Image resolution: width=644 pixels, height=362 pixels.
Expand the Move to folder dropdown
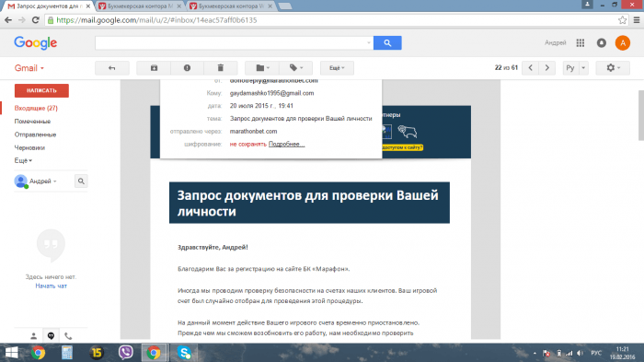[x=262, y=68]
